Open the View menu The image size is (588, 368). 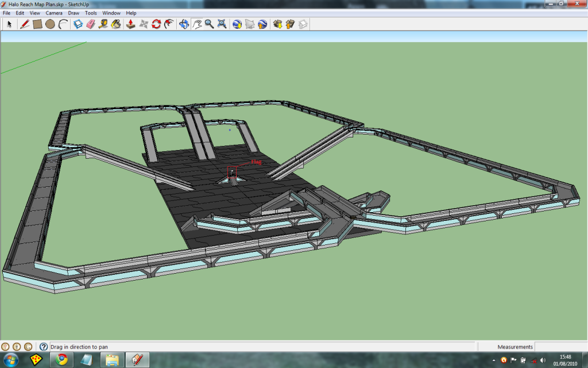click(x=35, y=13)
